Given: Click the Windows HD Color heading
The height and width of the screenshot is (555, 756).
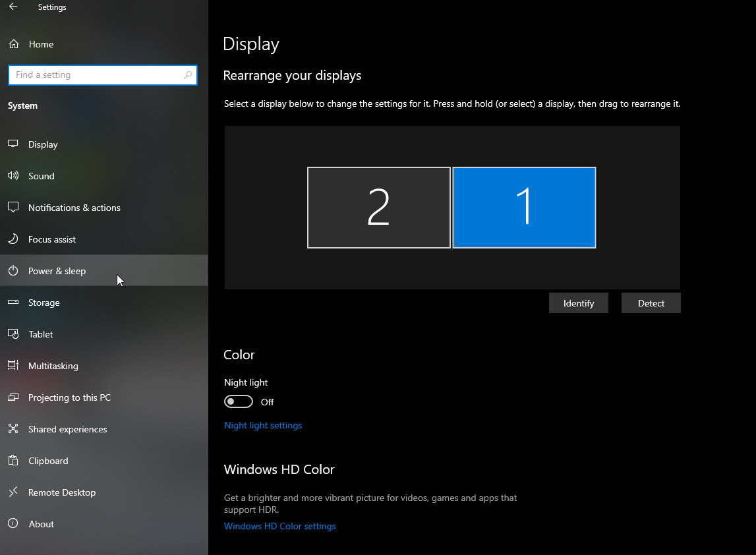Looking at the screenshot, I should 279,469.
